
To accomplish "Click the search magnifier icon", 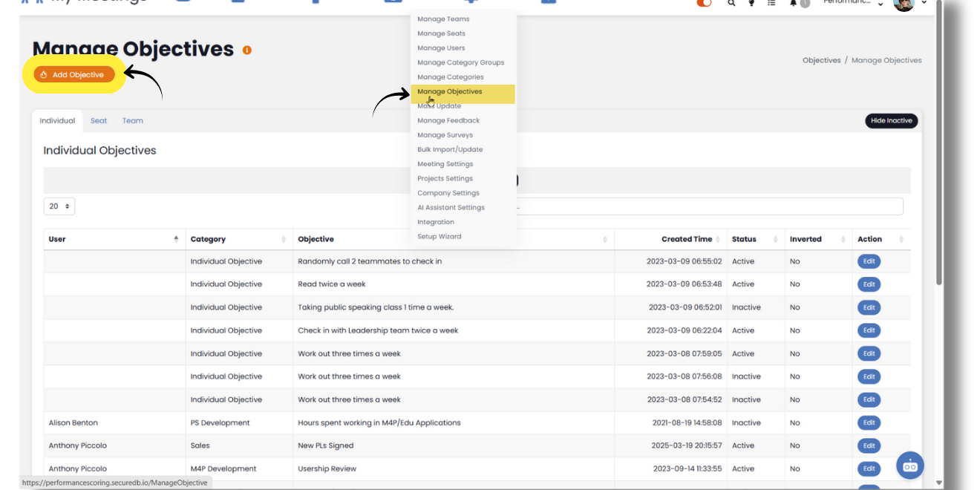I will tap(731, 4).
